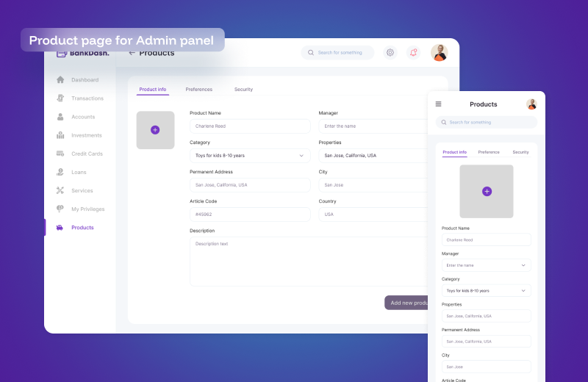The height and width of the screenshot is (382, 588).
Task: Open notifications bell icon
Action: 414,53
